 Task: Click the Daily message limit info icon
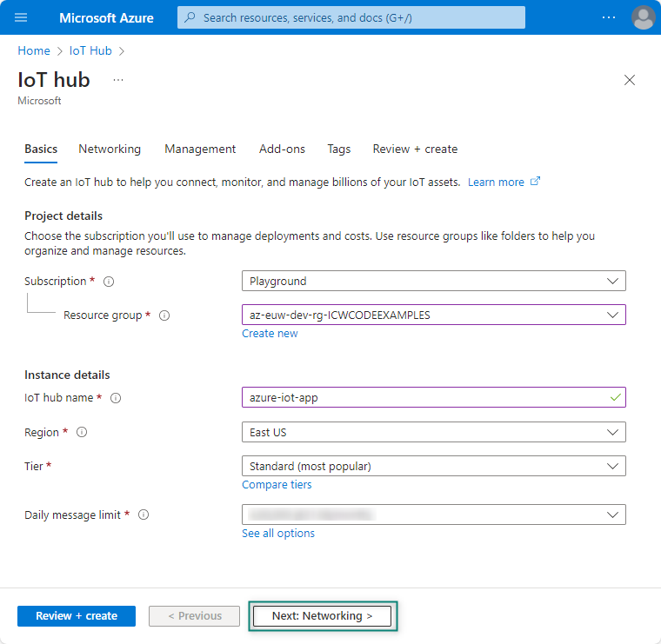tap(144, 515)
